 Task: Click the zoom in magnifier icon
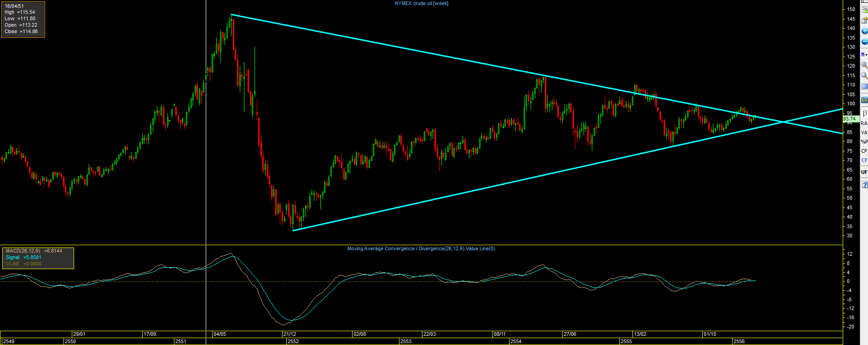(x=864, y=65)
